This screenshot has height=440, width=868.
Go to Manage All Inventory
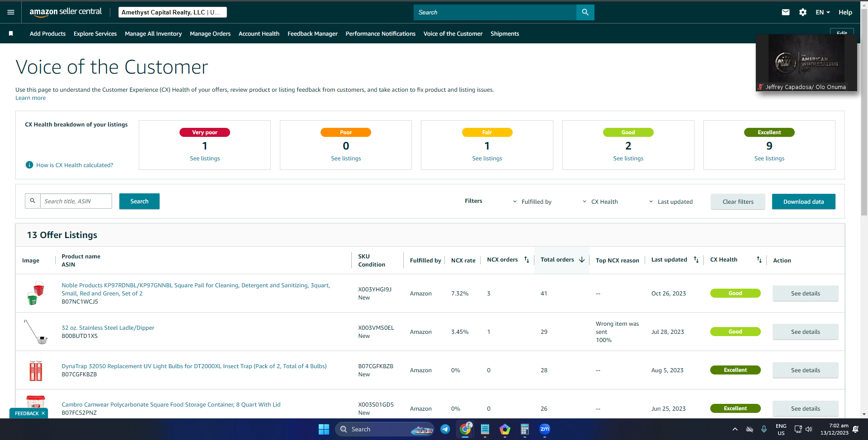[153, 33]
